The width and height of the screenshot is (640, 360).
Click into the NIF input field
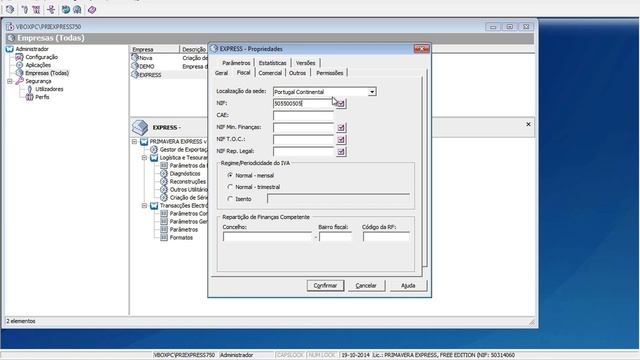pyautogui.click(x=303, y=104)
